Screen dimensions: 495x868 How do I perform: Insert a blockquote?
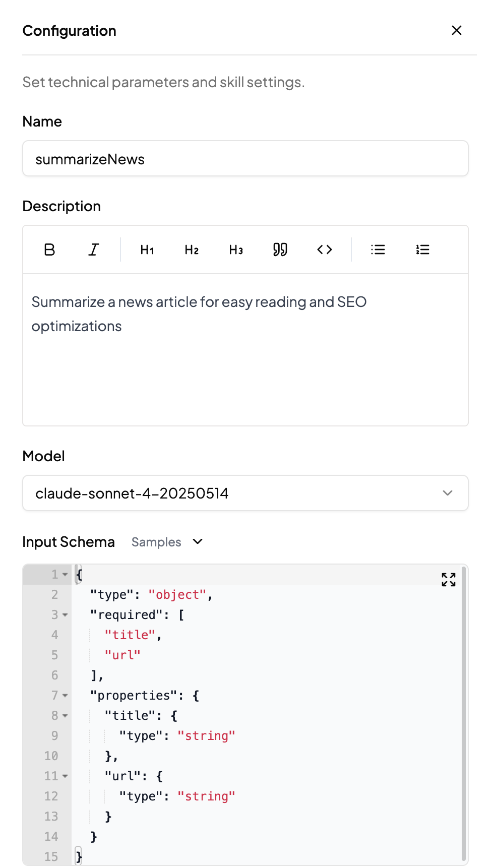coord(280,250)
